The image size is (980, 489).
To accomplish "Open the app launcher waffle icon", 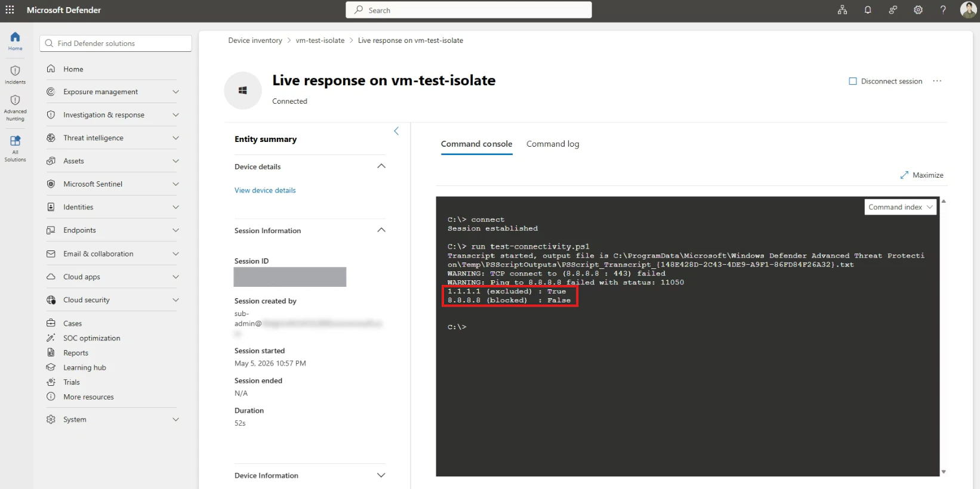I will (x=10, y=10).
